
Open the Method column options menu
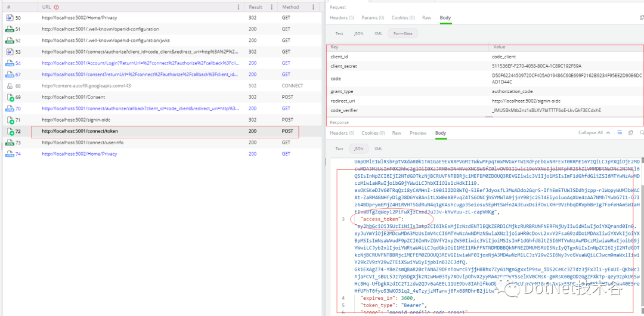pos(313,7)
